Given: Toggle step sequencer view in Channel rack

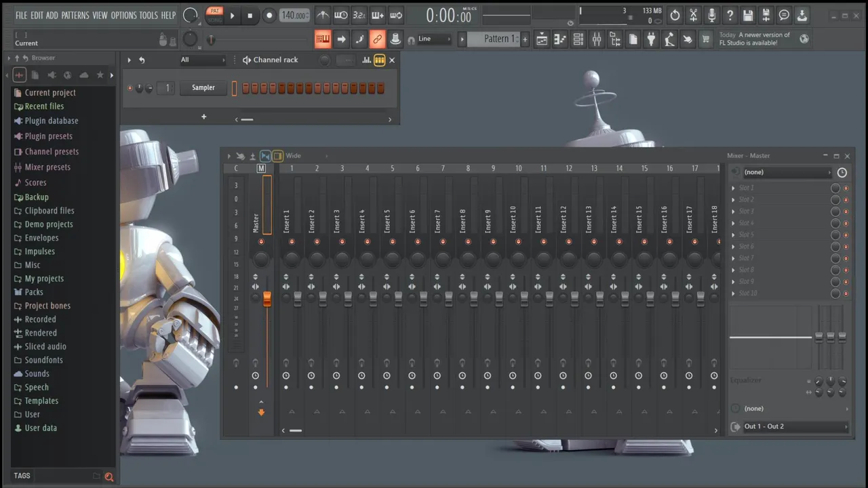Looking at the screenshot, I should [380, 60].
